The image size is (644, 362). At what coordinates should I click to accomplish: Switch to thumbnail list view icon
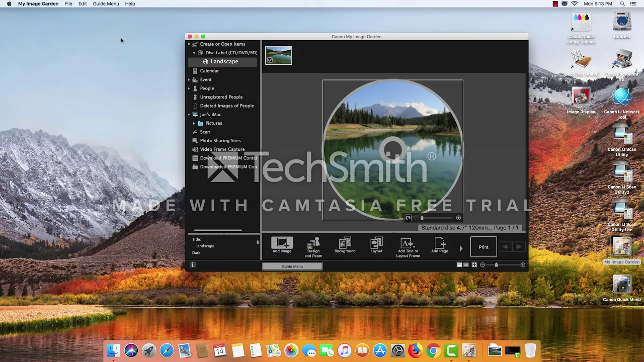pos(459,265)
